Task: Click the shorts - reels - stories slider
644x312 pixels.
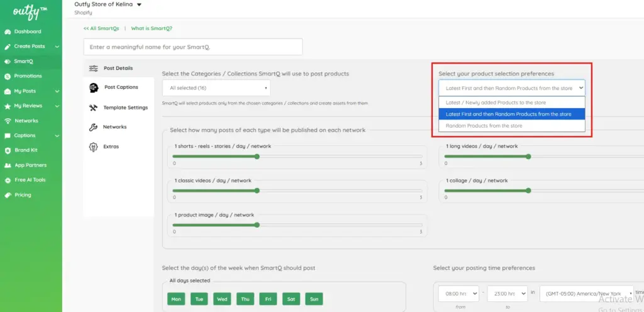Action: (x=297, y=157)
